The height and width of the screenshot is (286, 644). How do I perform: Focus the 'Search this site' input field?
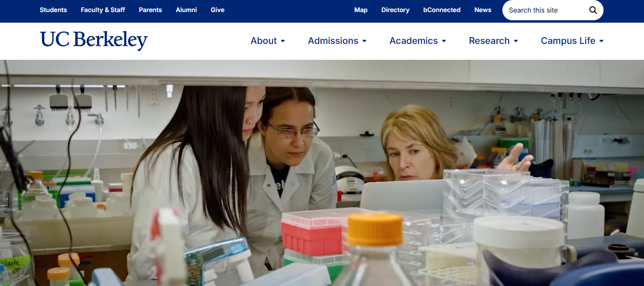click(544, 10)
